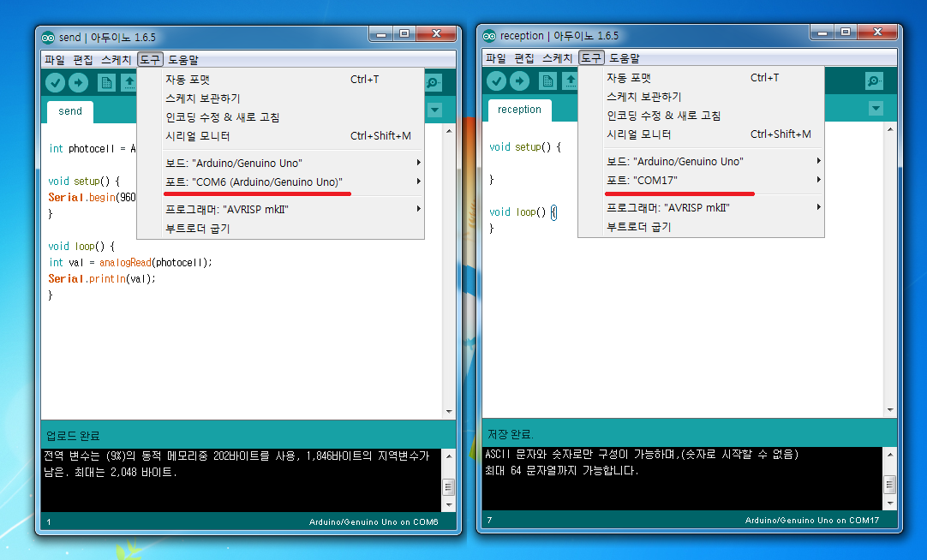Click the Verify checkmark in the send window
927x560 pixels.
click(x=56, y=83)
